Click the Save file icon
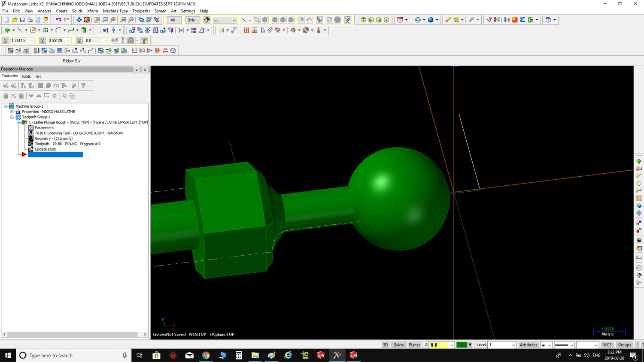Image resolution: width=644 pixels, height=362 pixels. [22, 20]
